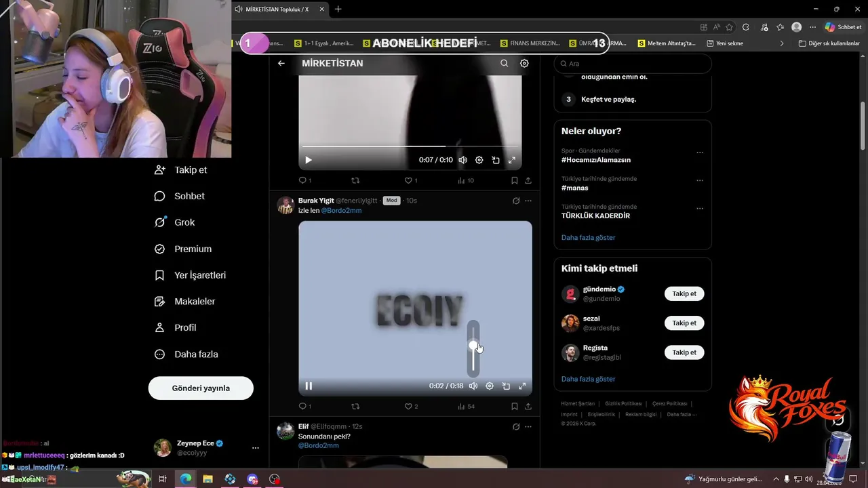Open the #HocamızıAlamazsın trend

(x=595, y=160)
